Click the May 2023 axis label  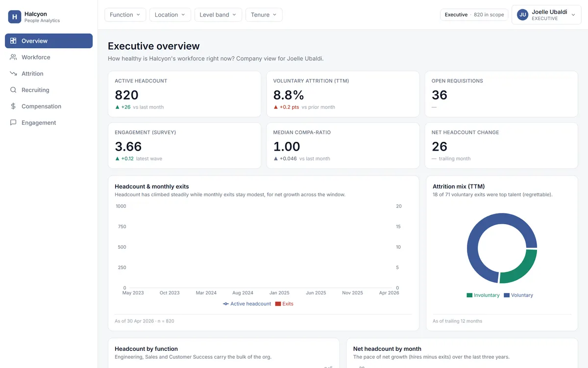[x=133, y=293]
